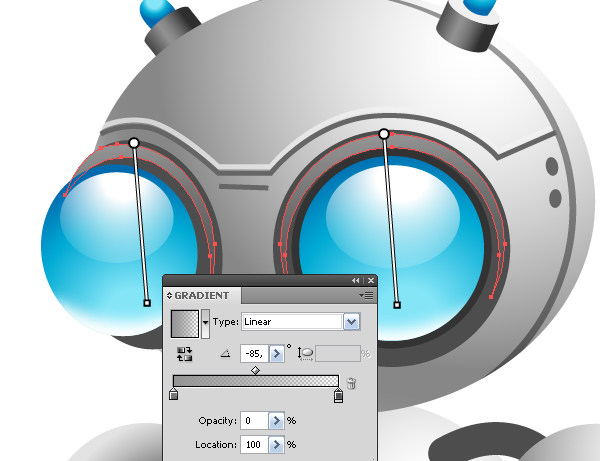Select the right gradient color stop
Screen dimensions: 600x461
[x=338, y=395]
